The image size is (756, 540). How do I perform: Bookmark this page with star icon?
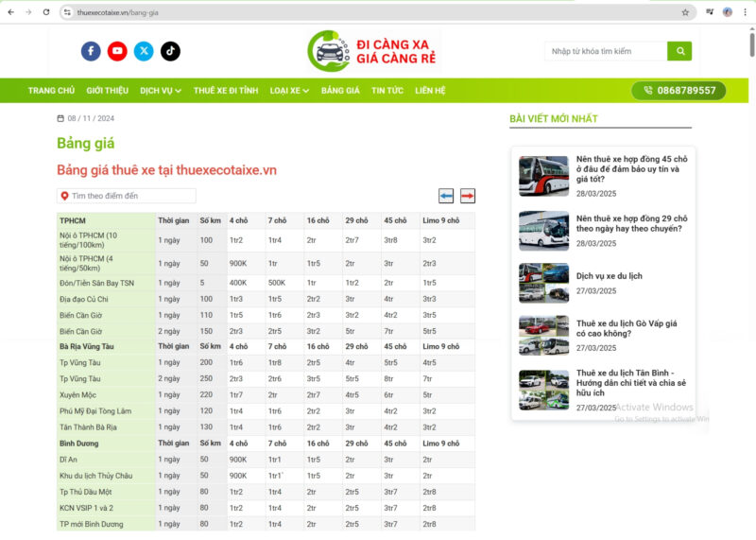click(685, 12)
